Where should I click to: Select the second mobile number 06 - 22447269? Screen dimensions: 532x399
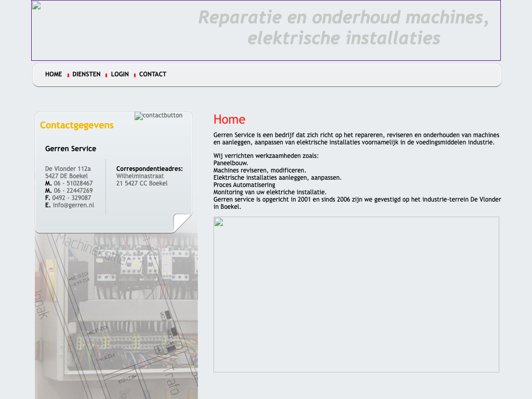(x=73, y=191)
